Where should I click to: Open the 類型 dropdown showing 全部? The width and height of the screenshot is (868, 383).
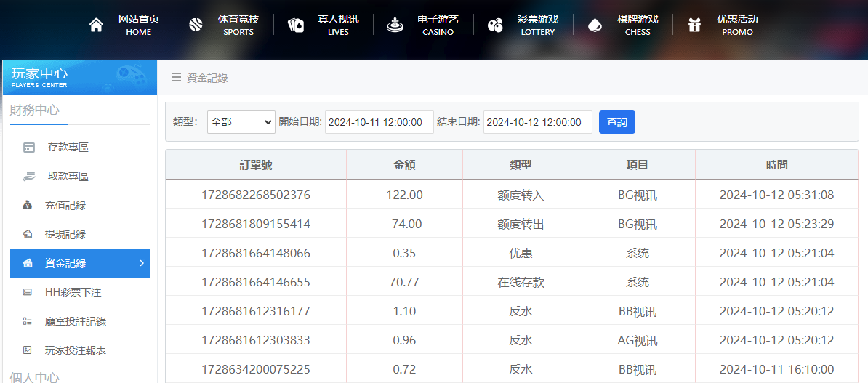(x=241, y=122)
